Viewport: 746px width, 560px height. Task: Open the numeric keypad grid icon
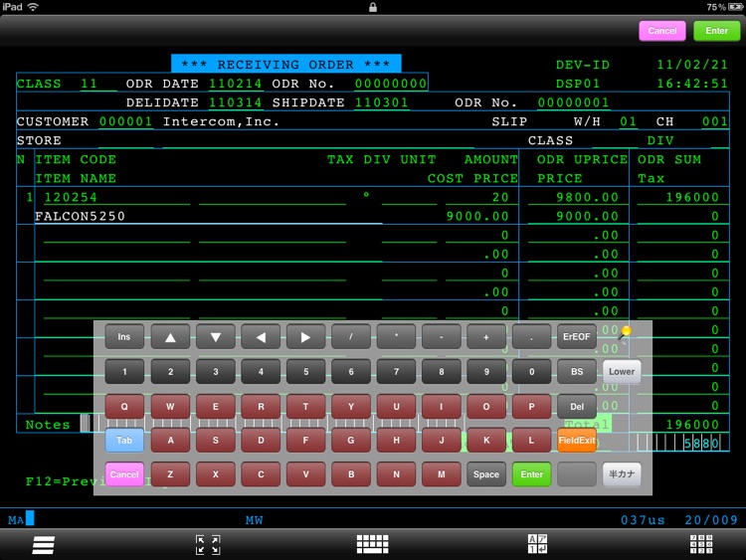click(x=701, y=544)
